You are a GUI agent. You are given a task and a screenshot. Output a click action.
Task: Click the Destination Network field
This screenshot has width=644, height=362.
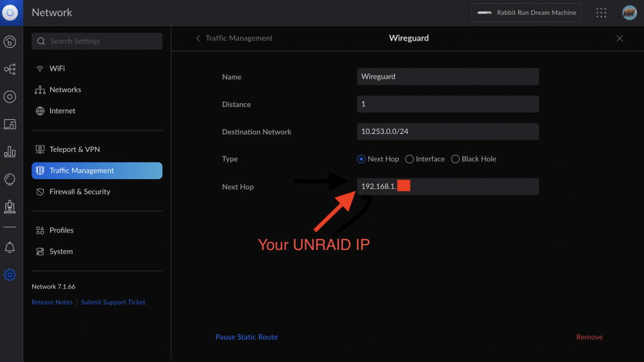coord(448,131)
